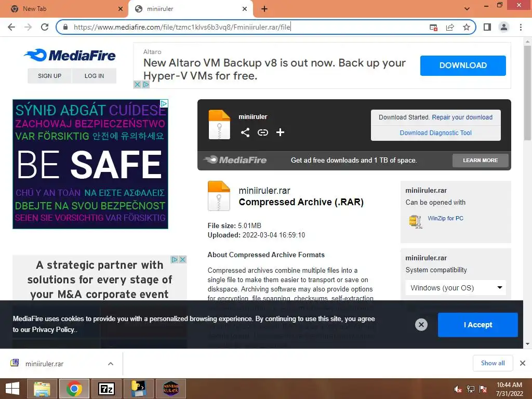This screenshot has height=399, width=532.
Task: Open the Windows Start menu
Action: 12,389
